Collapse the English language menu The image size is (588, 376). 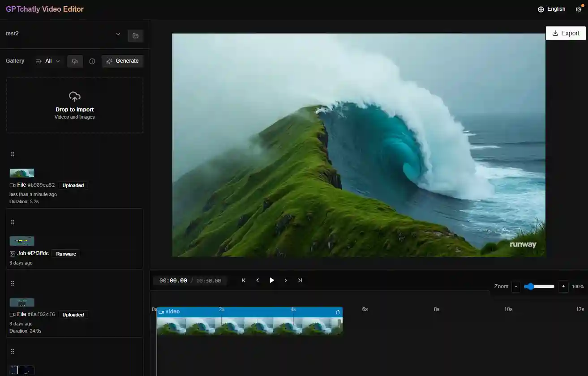click(x=551, y=9)
